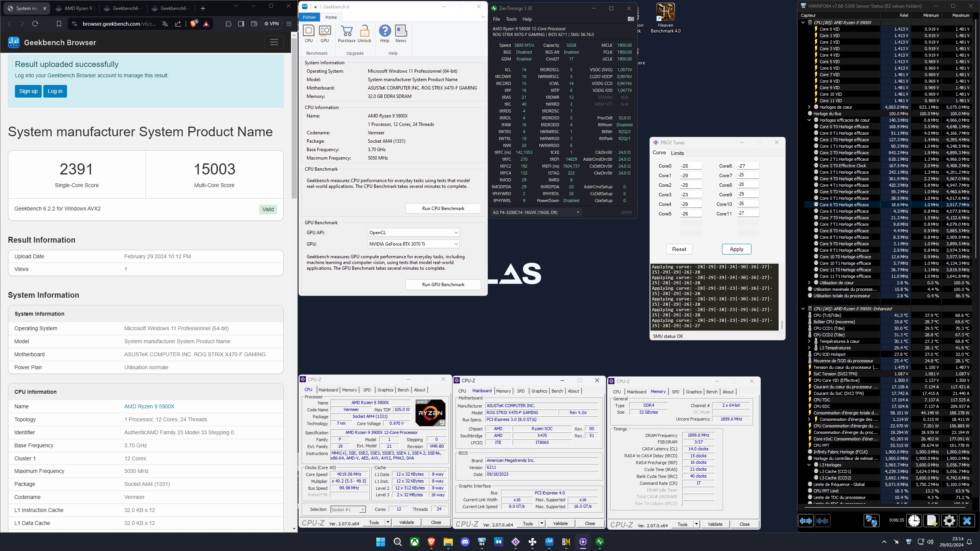
Task: Click the Brave Rewards triangle icon
Action: 206,24
